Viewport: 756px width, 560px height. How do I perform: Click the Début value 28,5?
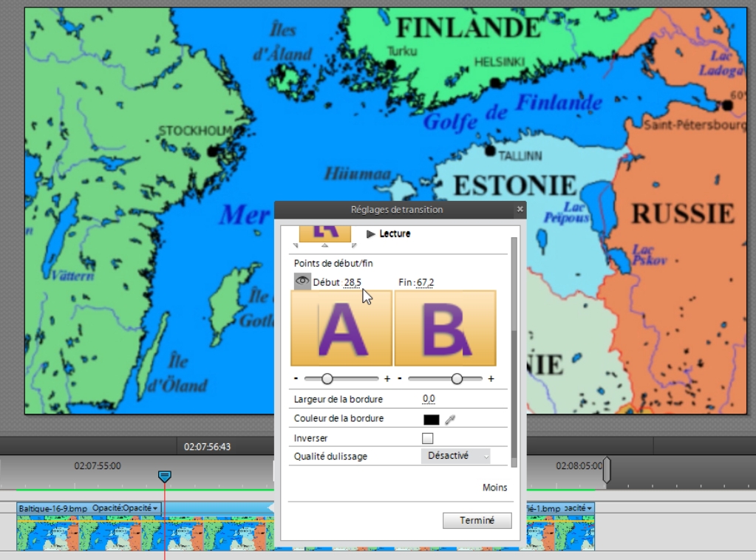[x=353, y=282]
